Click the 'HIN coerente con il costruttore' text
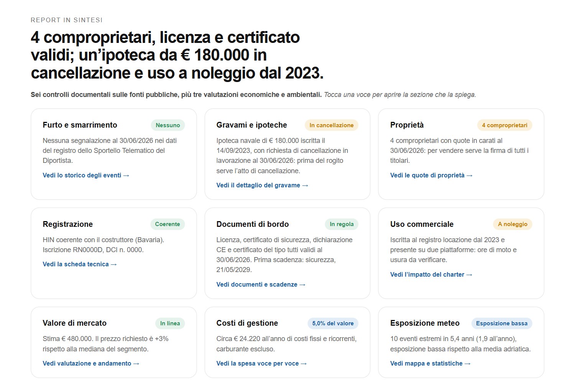The width and height of the screenshot is (575, 392). click(103, 245)
